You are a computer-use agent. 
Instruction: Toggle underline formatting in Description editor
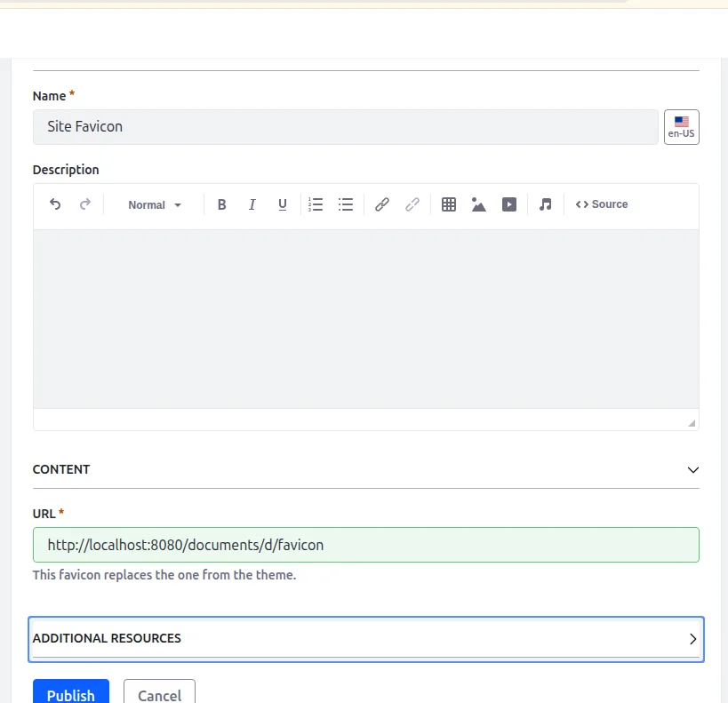(283, 204)
